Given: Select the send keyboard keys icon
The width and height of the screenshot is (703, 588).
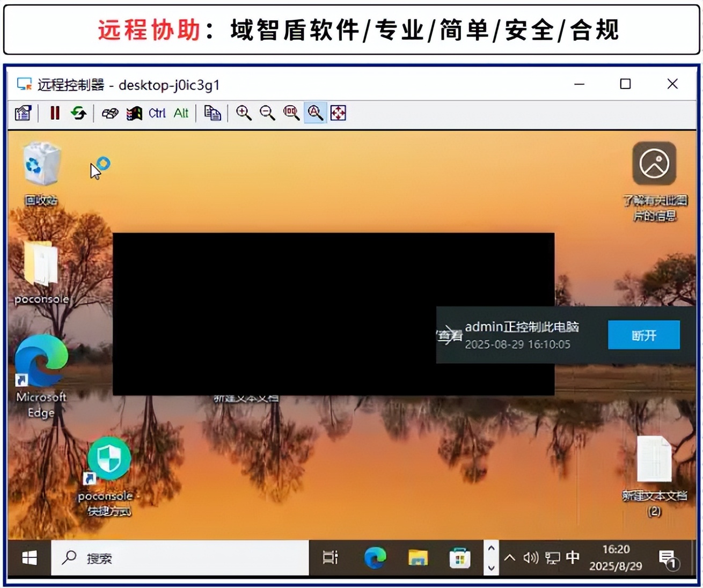Looking at the screenshot, I should (x=109, y=113).
